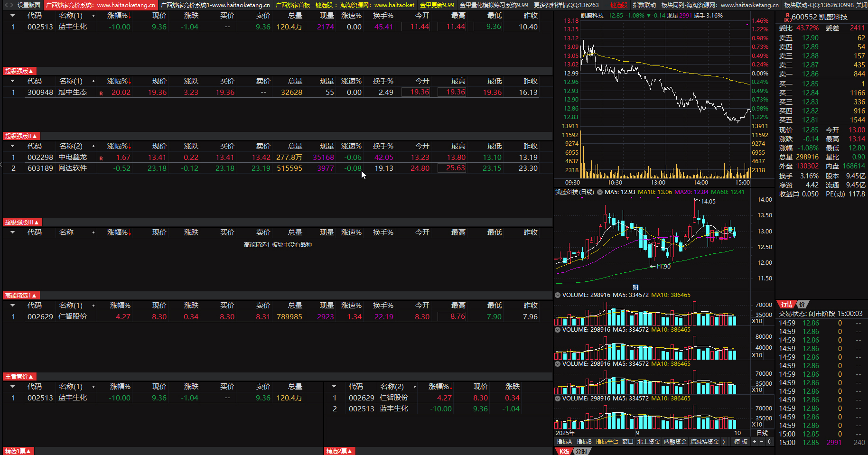The width and height of the screenshot is (868, 455).
Task: Switch to the 价 view beside 行情
Action: pyautogui.click(x=802, y=304)
